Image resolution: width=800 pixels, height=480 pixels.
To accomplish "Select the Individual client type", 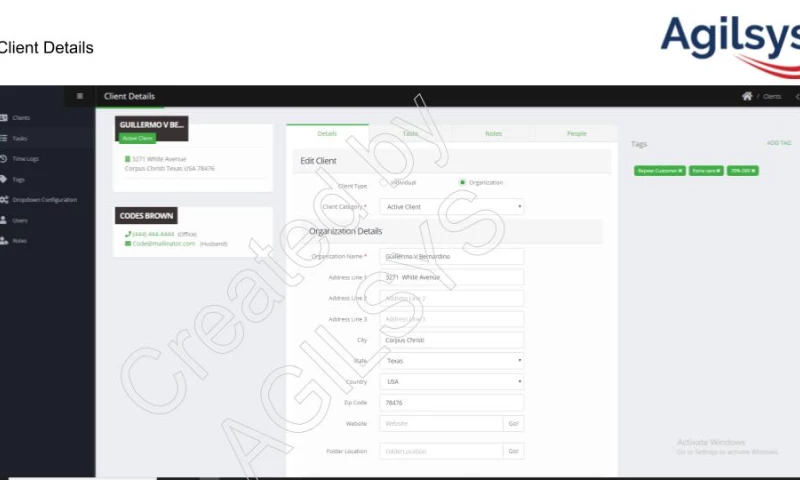I will coord(383,183).
